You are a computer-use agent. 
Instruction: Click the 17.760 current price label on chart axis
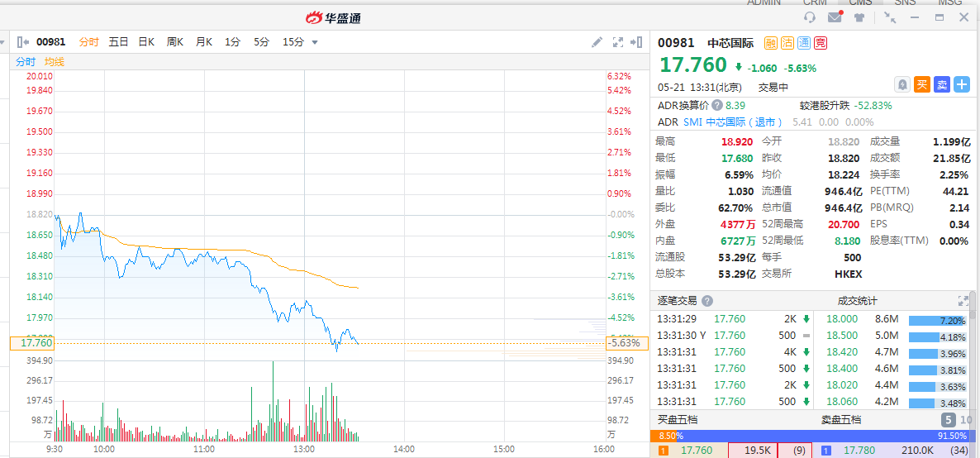[x=32, y=343]
